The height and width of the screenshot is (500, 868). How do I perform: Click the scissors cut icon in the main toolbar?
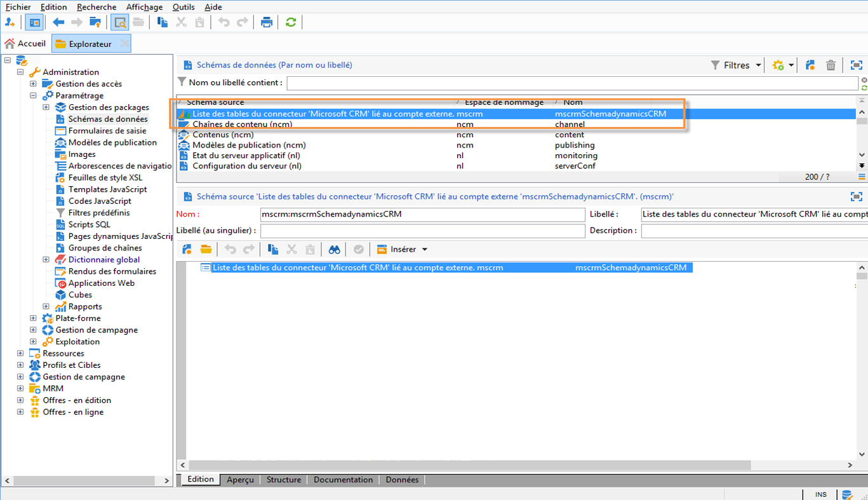coord(181,22)
